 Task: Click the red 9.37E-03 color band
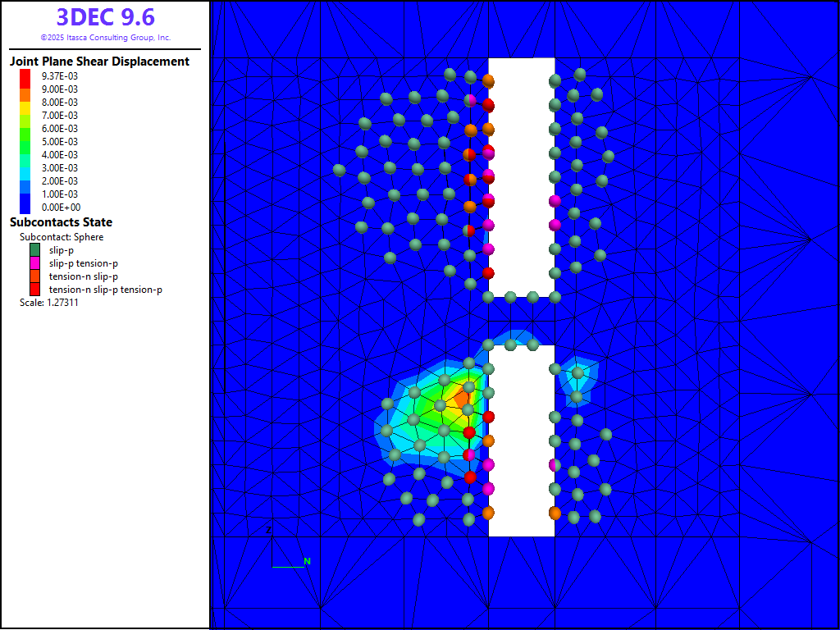[25, 76]
